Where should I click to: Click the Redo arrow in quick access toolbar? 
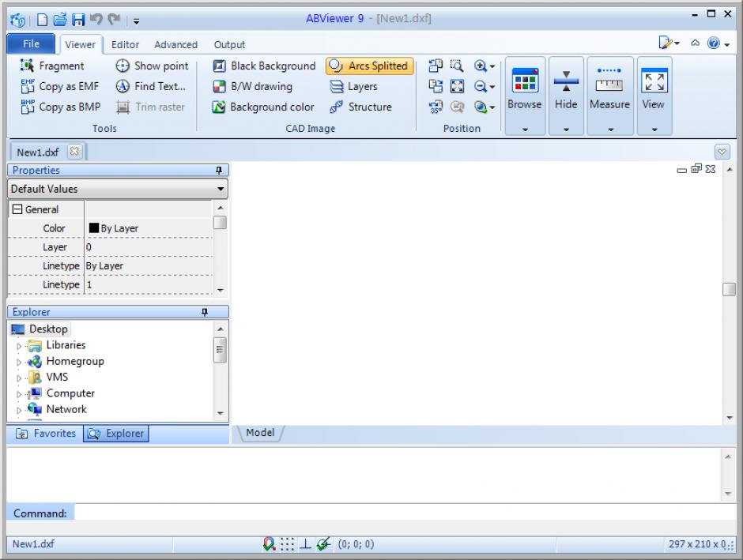pyautogui.click(x=114, y=20)
